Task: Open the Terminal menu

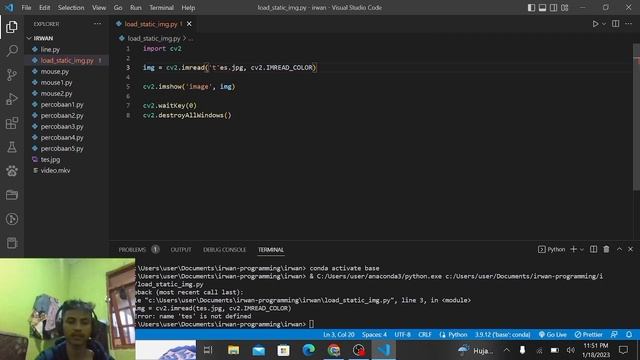Action: [x=161, y=7]
